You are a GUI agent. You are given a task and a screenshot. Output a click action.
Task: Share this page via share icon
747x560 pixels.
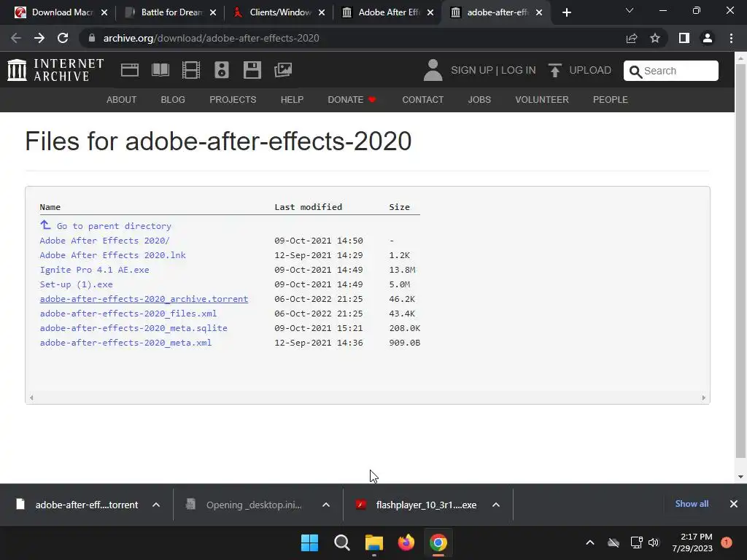pyautogui.click(x=632, y=38)
